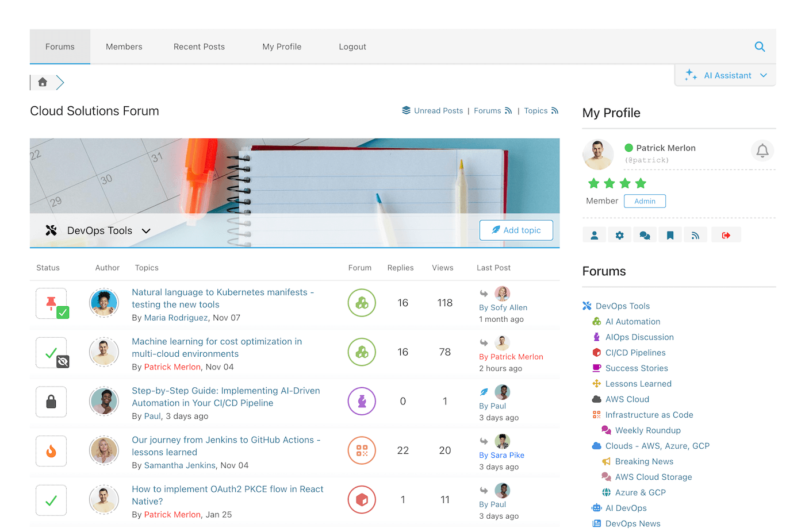Open profile settings via gear icon
Image resolution: width=805 pixels, height=532 pixels.
[619, 234]
